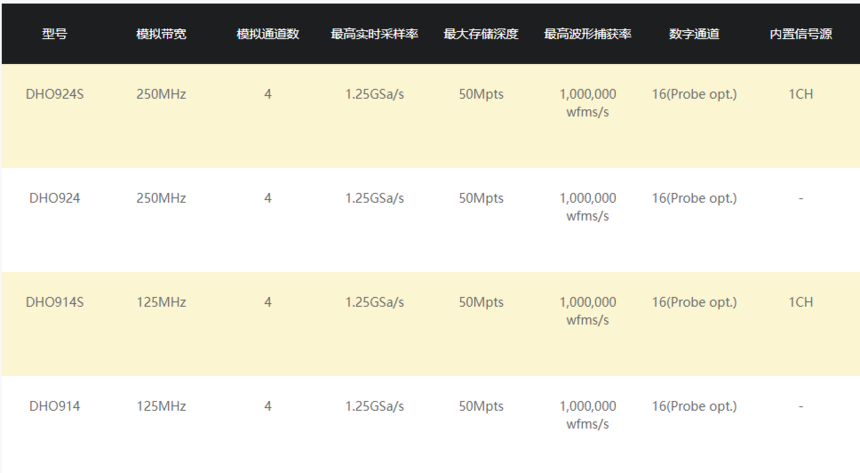The height and width of the screenshot is (473, 860).
Task: Select the DHO924 model cell
Action: tap(54, 198)
